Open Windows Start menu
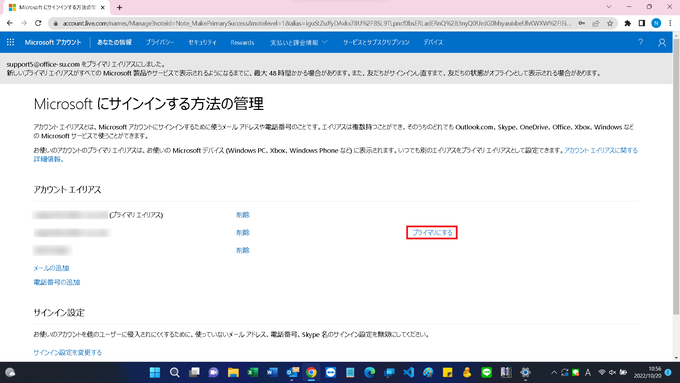 pos(155,372)
